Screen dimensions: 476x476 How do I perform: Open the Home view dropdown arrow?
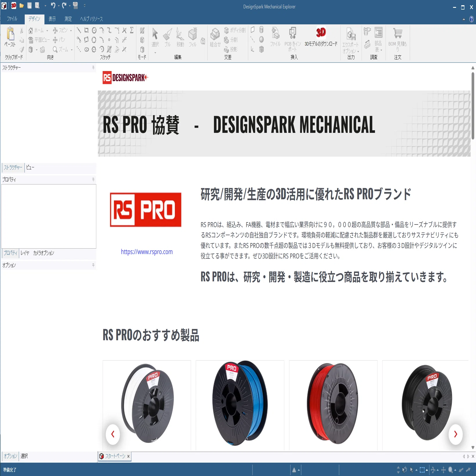click(x=47, y=31)
